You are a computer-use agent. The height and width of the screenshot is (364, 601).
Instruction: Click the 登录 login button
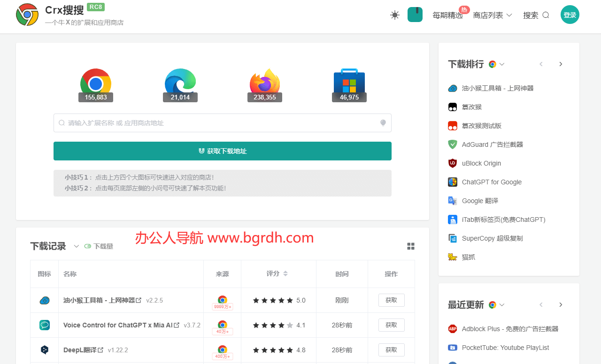coord(570,15)
